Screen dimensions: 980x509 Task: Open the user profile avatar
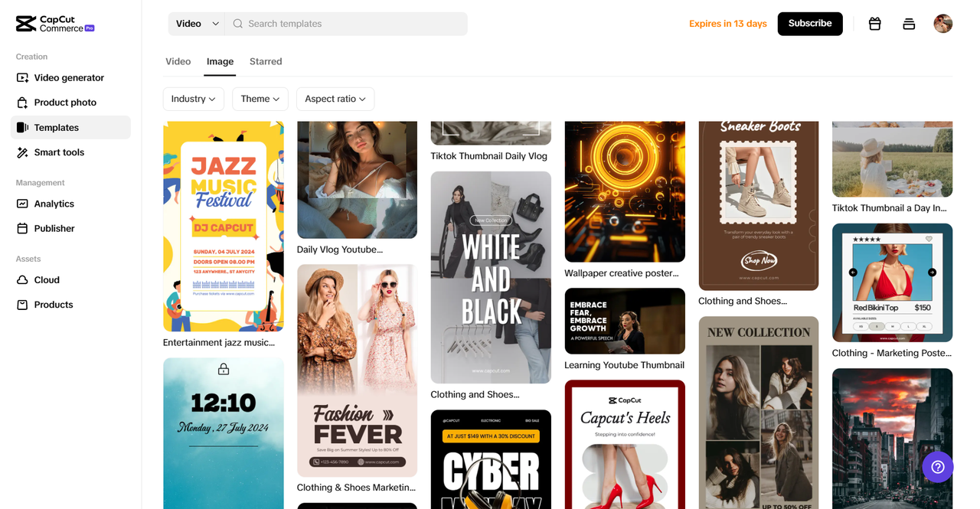943,24
